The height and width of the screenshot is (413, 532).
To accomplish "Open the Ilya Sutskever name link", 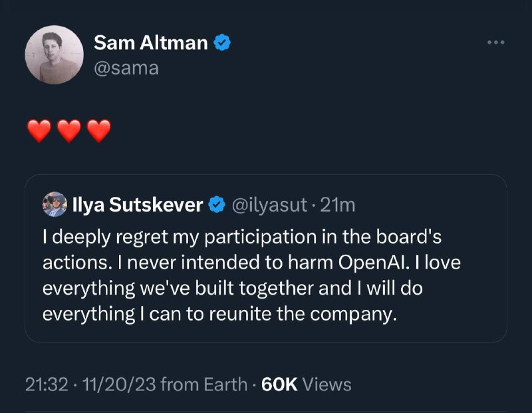I will click(x=137, y=205).
